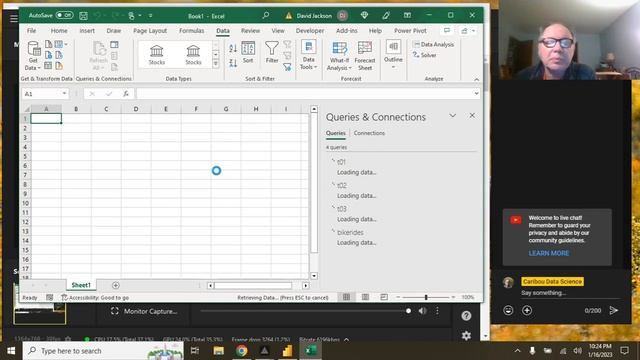Open the Data Tools dropdown
640x360 pixels.
point(309,56)
